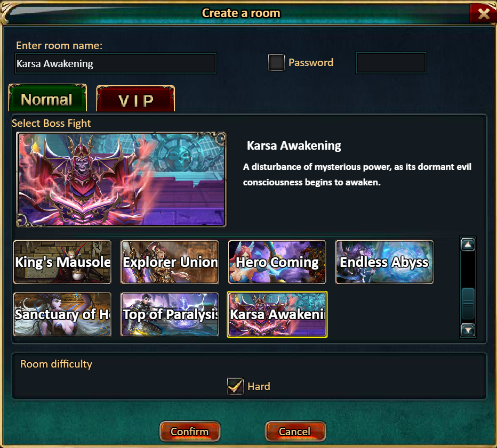
Task: Close the Create a room dialog
Action: pos(483,13)
